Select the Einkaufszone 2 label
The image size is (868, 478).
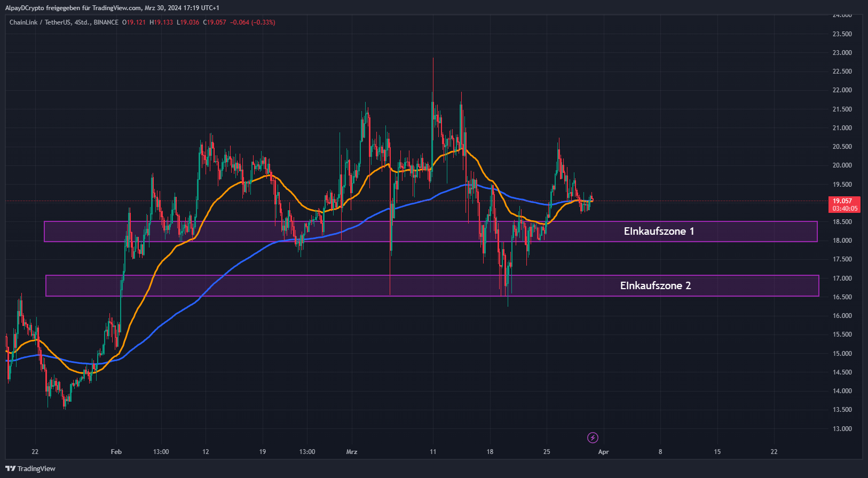656,285
